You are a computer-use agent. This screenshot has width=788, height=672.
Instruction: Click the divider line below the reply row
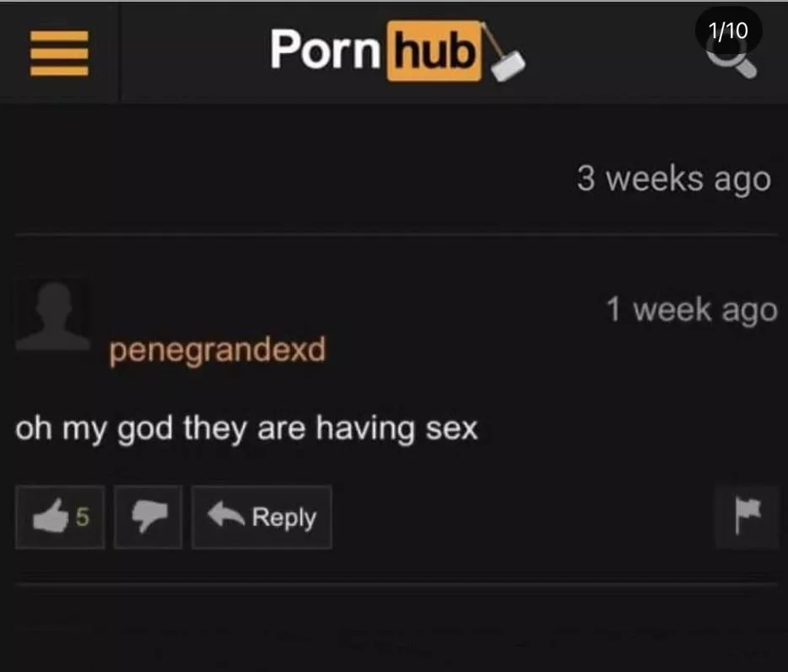point(396,584)
